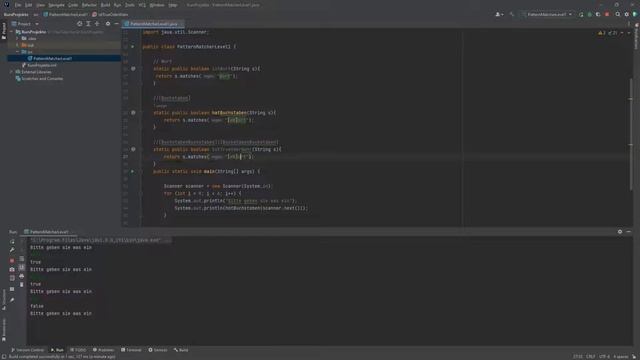Hide the Run panel with minus icon

click(629, 232)
